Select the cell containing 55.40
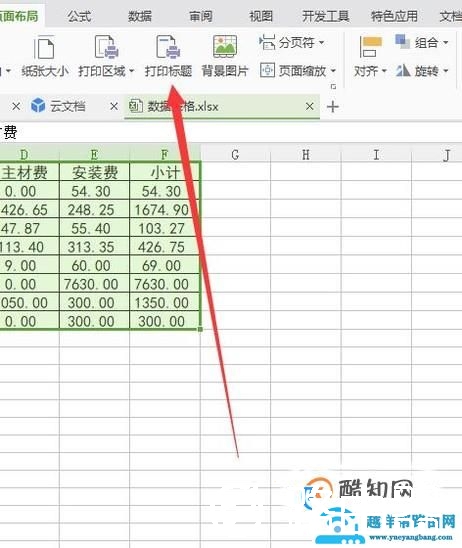 point(95,228)
